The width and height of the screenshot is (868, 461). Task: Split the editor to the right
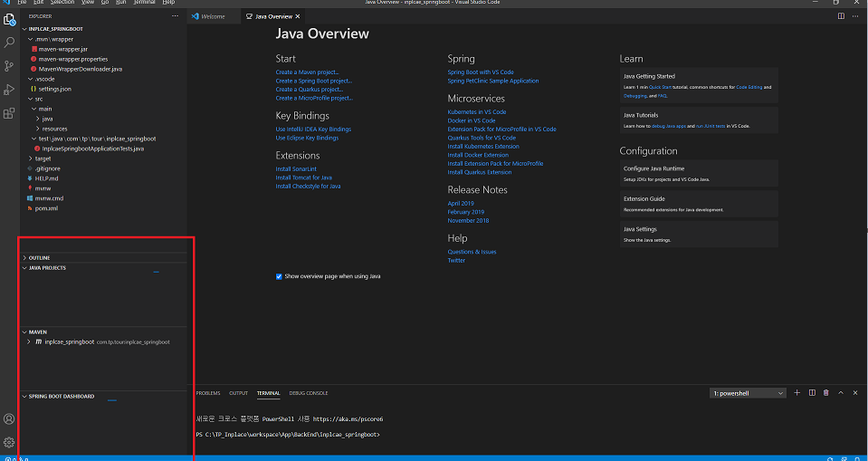pos(841,16)
